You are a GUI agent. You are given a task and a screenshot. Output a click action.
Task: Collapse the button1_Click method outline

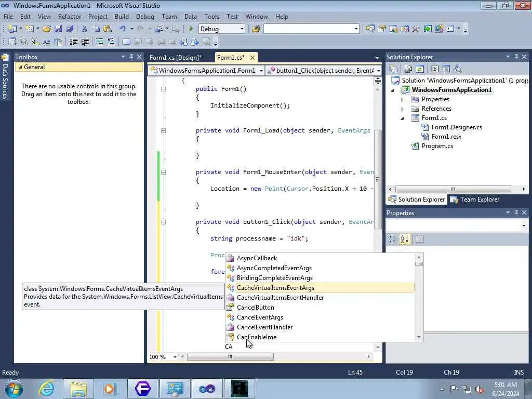pos(163,222)
